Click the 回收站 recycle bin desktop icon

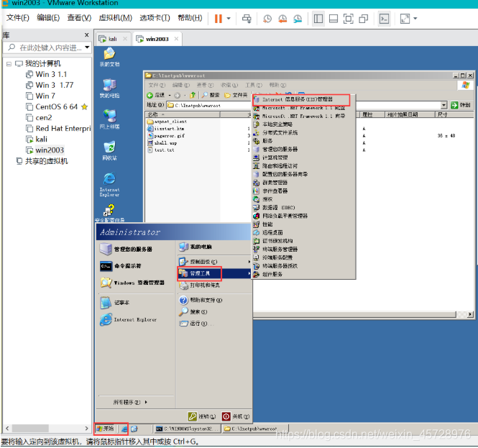pos(109,151)
